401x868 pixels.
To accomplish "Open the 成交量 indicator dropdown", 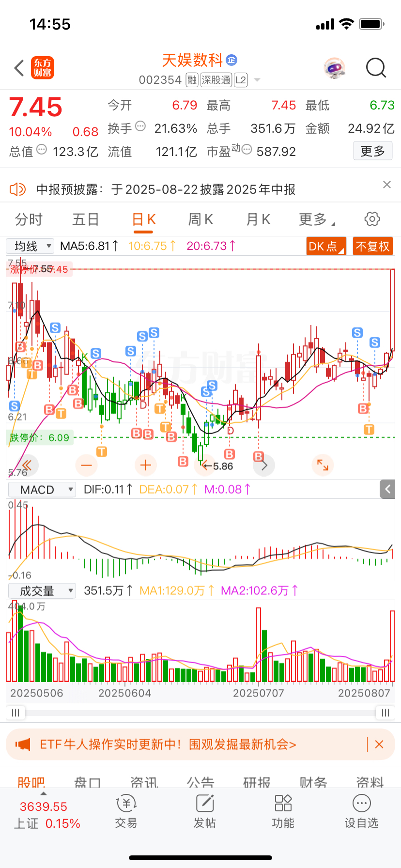I will pyautogui.click(x=42, y=591).
